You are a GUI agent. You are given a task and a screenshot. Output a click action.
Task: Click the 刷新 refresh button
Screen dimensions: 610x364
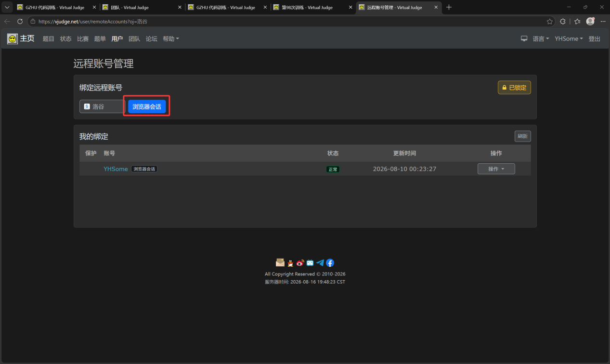(x=522, y=136)
